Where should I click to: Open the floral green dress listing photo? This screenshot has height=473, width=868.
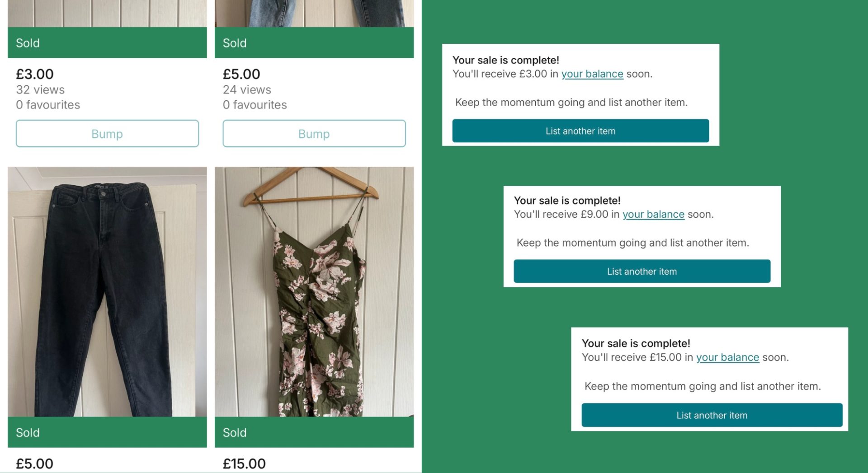[314, 294]
